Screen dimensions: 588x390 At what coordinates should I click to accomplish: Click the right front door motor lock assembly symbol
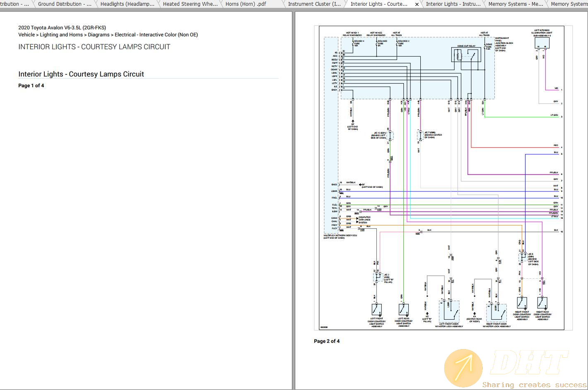pos(496,314)
